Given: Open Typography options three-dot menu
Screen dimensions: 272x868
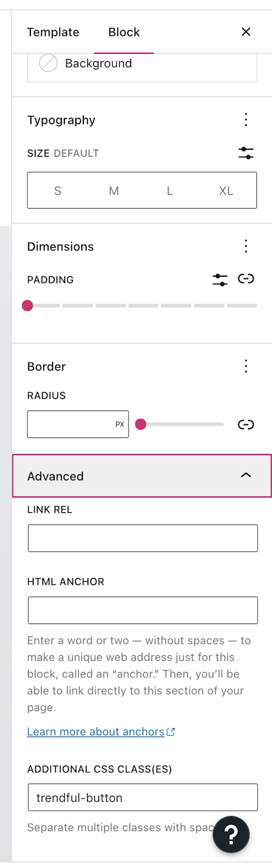Looking at the screenshot, I should 246,120.
